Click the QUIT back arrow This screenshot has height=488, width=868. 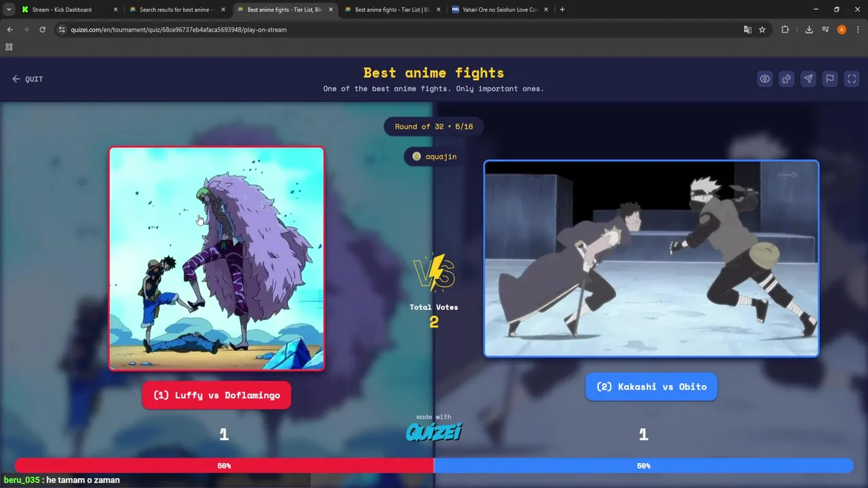[16, 79]
